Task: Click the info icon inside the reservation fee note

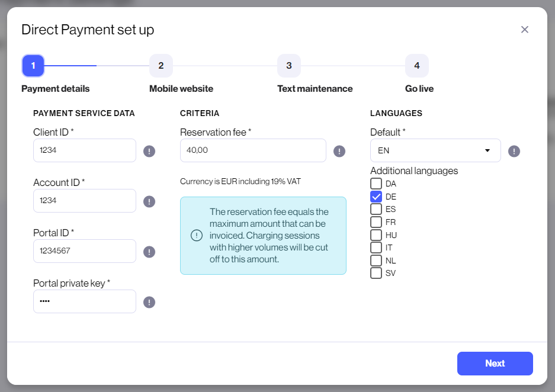Action: point(197,235)
